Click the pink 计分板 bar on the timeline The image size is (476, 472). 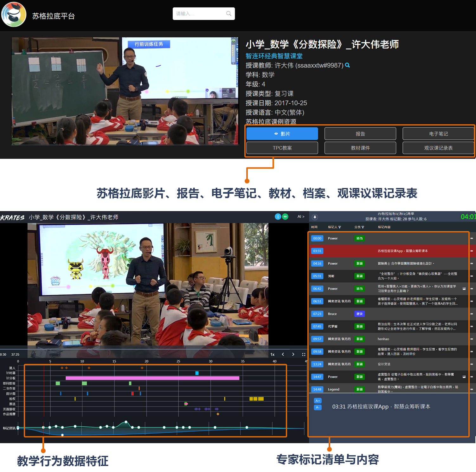[152, 378]
